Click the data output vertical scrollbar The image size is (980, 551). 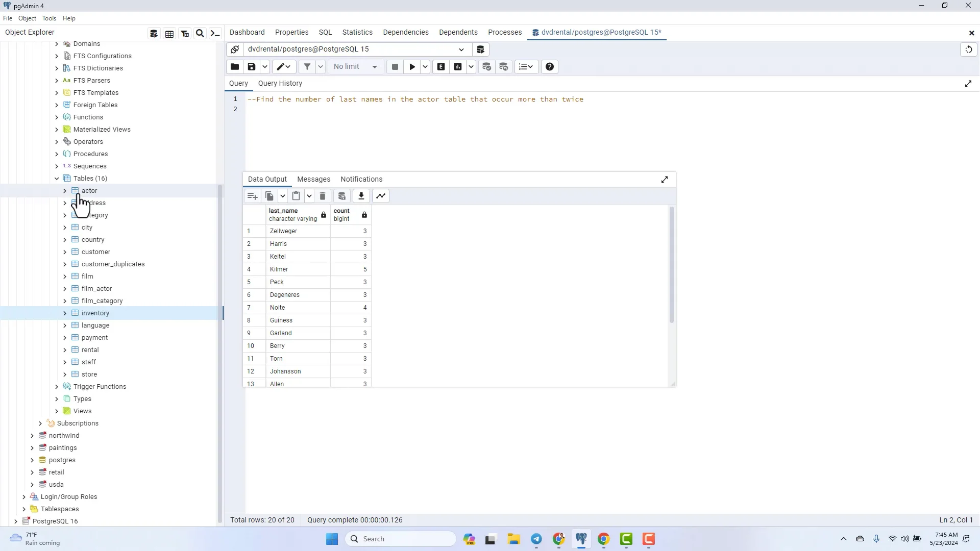point(671,265)
